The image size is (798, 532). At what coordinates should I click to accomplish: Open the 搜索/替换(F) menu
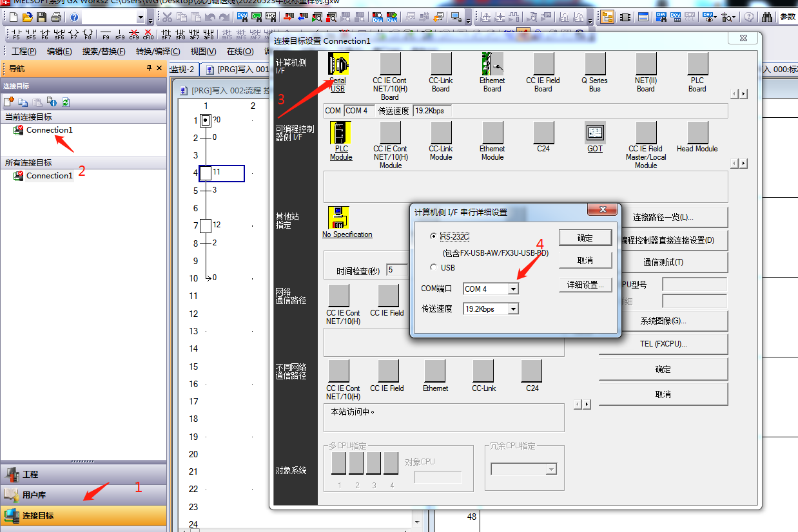[104, 52]
